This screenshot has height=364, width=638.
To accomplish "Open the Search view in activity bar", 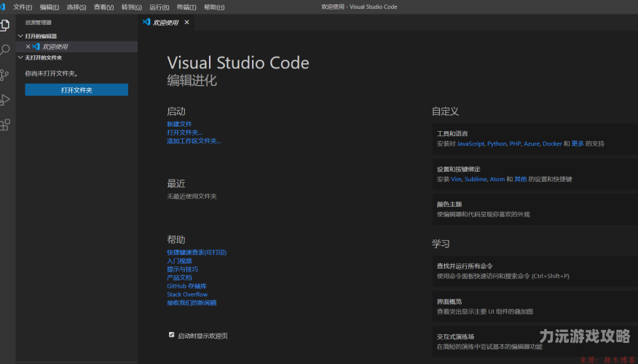I will click(5, 50).
